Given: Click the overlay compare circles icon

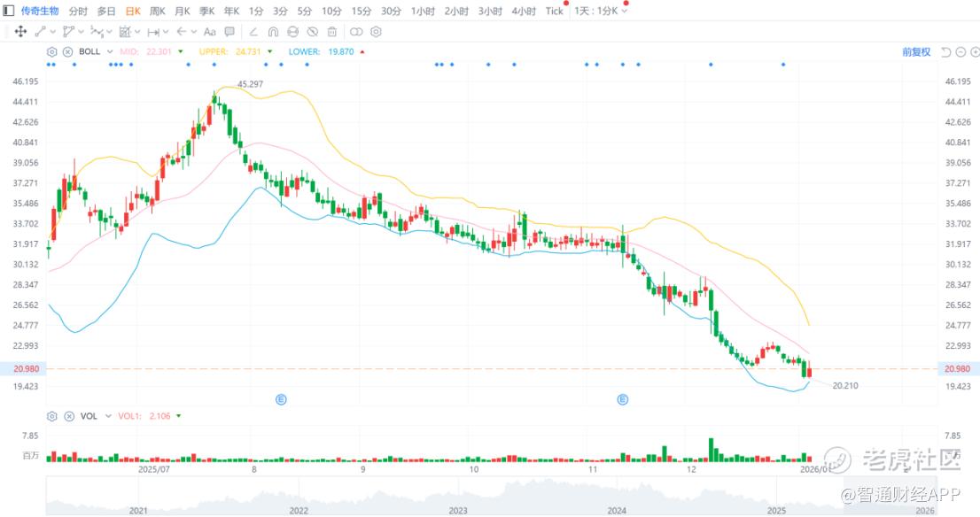Looking at the screenshot, I should pos(356,31).
